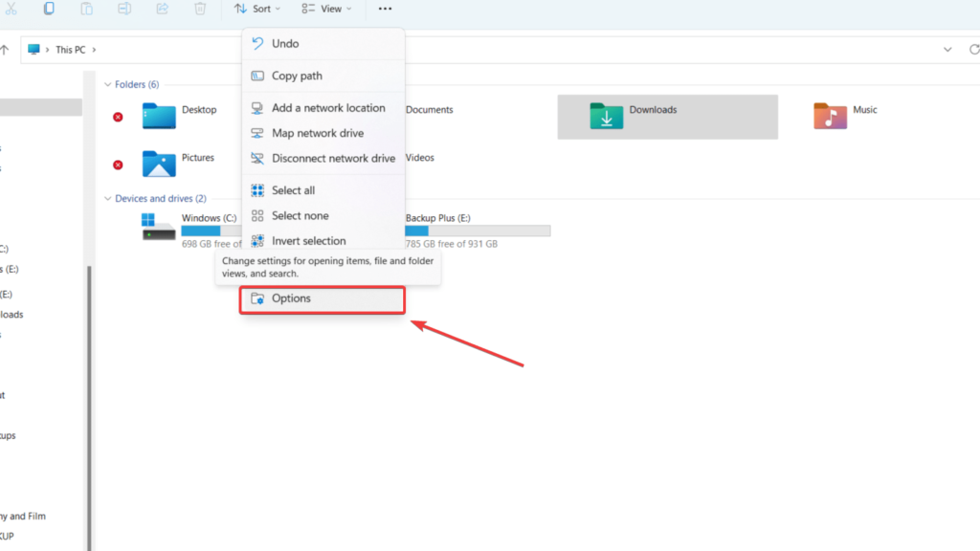Click the Paste icon in the toolbar
This screenshot has height=551, width=980.
pos(86,9)
